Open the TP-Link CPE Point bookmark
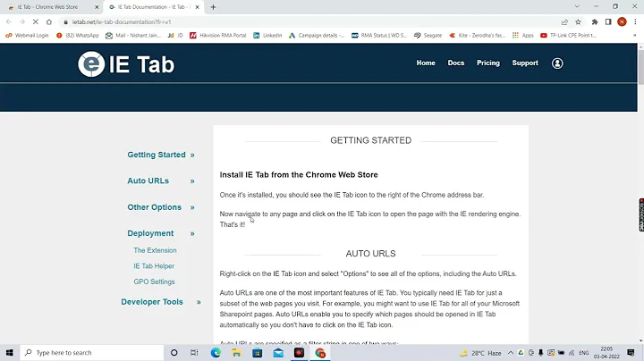644x361 pixels. tap(569, 35)
